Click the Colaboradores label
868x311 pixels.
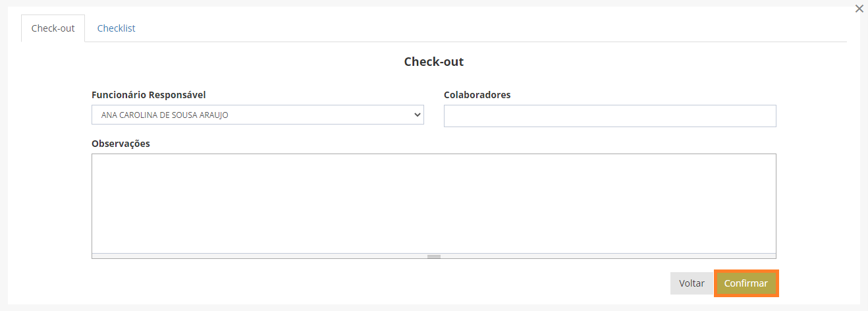pos(477,95)
